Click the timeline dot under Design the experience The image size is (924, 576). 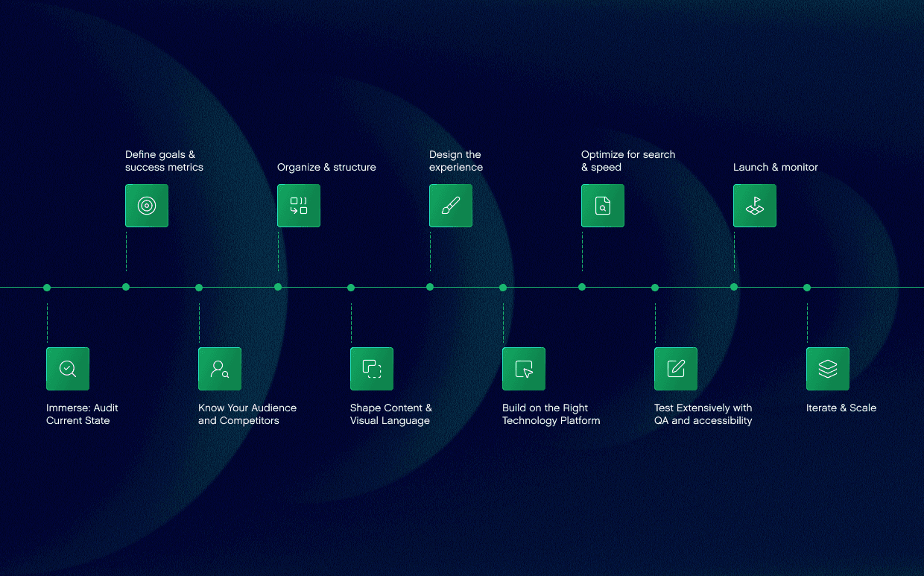coord(430,287)
